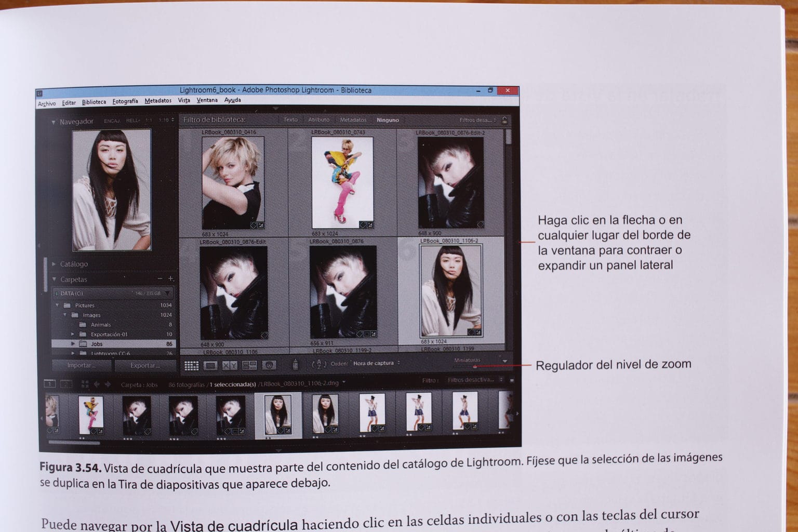Open file name path dropdown in filmstrip

(344, 383)
